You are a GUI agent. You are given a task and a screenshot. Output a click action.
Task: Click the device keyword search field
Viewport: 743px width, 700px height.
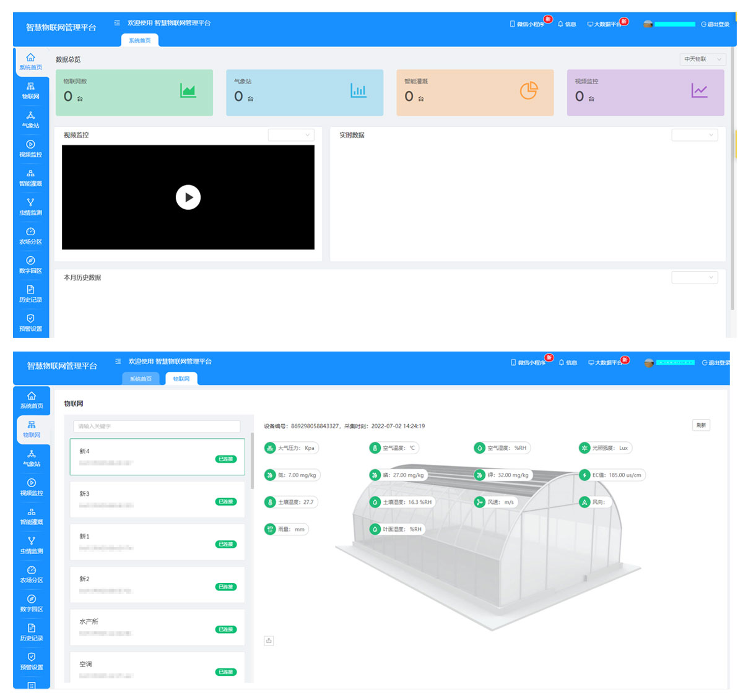pyautogui.click(x=157, y=426)
